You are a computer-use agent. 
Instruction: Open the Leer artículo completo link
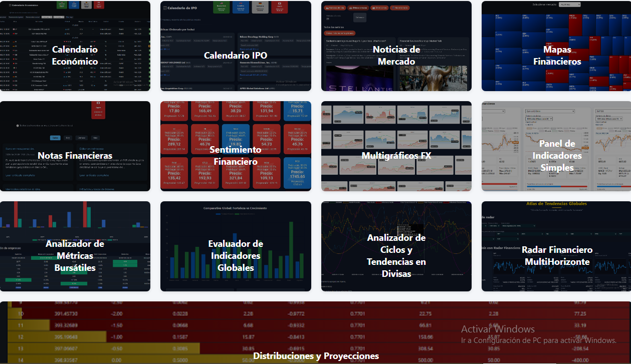pos(20,175)
